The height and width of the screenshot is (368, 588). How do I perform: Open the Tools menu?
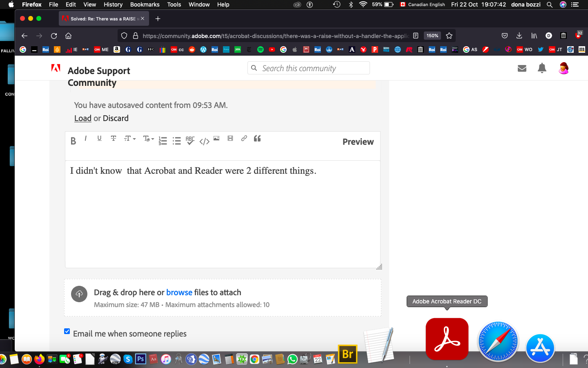(174, 4)
